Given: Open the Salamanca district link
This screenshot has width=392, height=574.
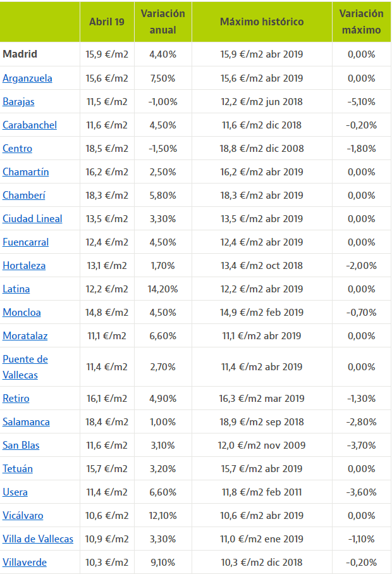Looking at the screenshot, I should pyautogui.click(x=26, y=422).
